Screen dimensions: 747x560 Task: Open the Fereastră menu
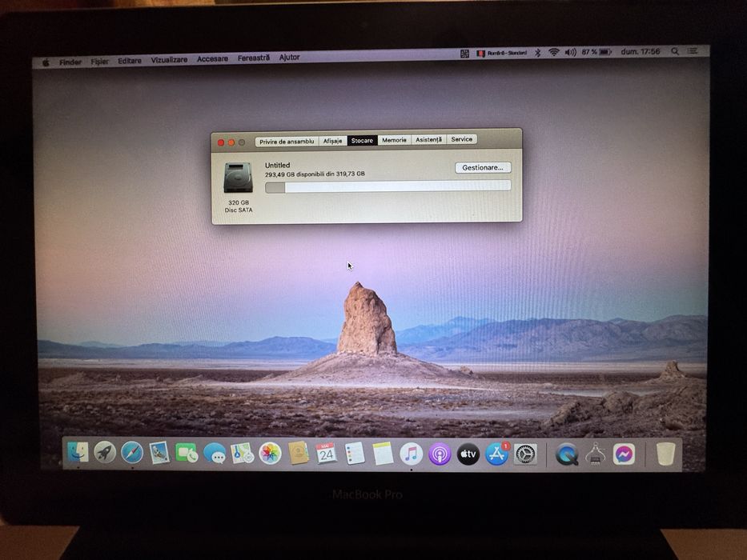254,58
